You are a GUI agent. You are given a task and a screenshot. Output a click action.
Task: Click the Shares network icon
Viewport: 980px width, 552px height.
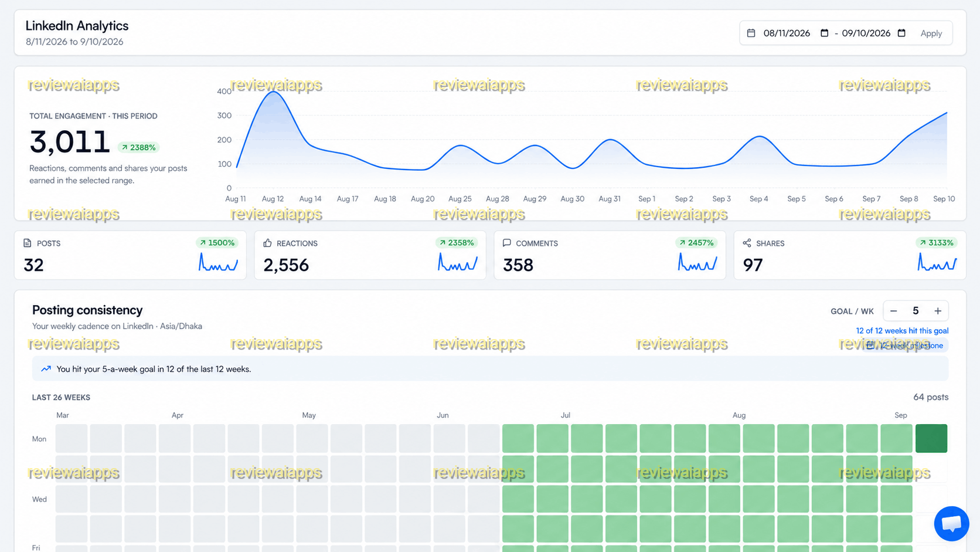(747, 243)
